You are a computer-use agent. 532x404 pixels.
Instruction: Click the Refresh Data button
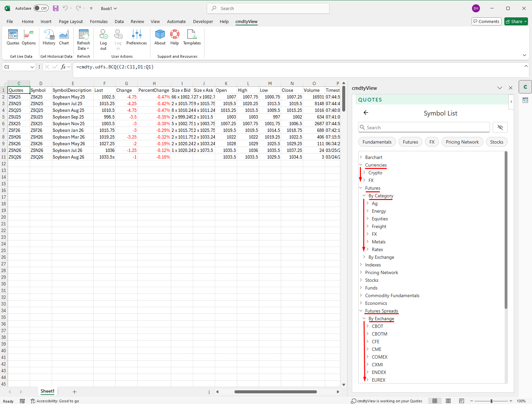[x=83, y=40]
